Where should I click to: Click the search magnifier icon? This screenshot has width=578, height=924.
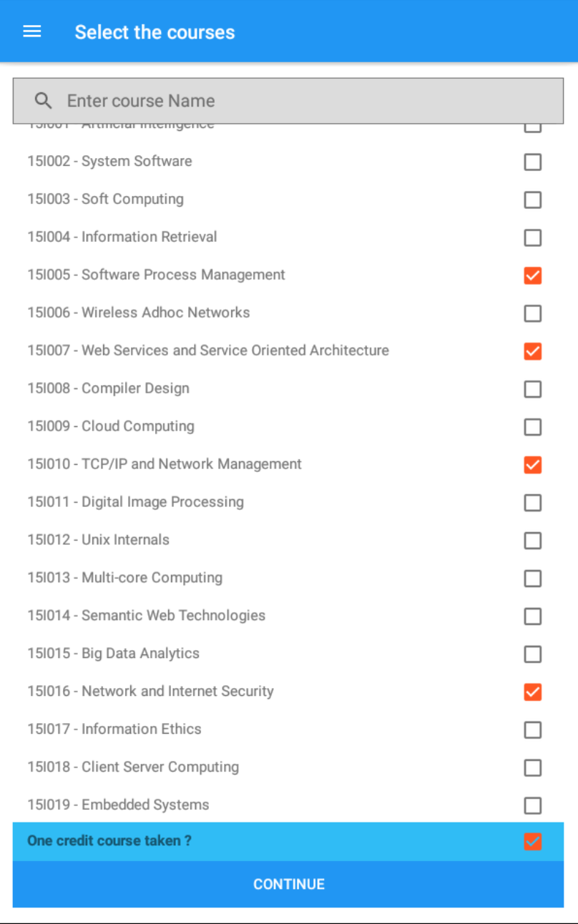(43, 101)
